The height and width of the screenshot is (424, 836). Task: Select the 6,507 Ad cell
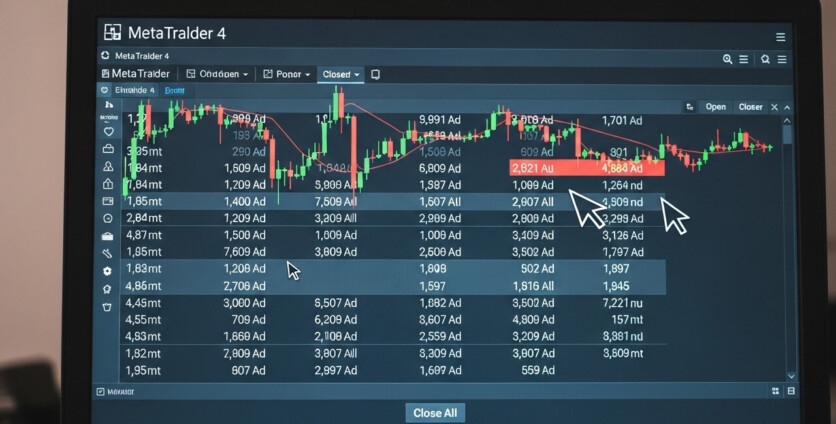[336, 303]
